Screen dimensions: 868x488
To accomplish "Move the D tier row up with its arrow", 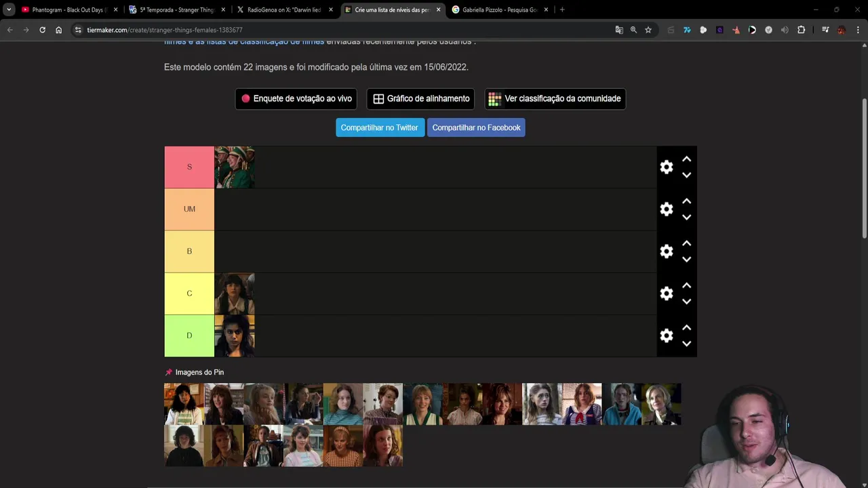I will [686, 327].
